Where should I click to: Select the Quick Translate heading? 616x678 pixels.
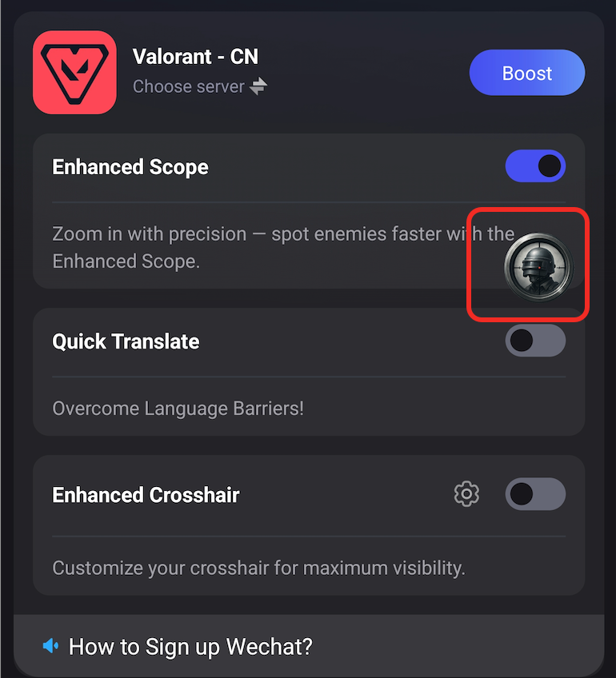click(x=126, y=341)
